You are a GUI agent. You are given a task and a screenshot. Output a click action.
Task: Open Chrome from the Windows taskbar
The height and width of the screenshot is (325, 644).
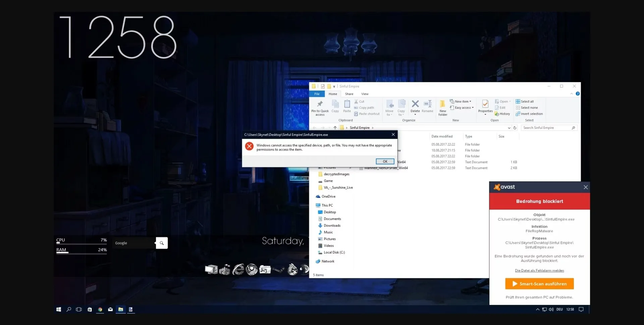click(100, 310)
